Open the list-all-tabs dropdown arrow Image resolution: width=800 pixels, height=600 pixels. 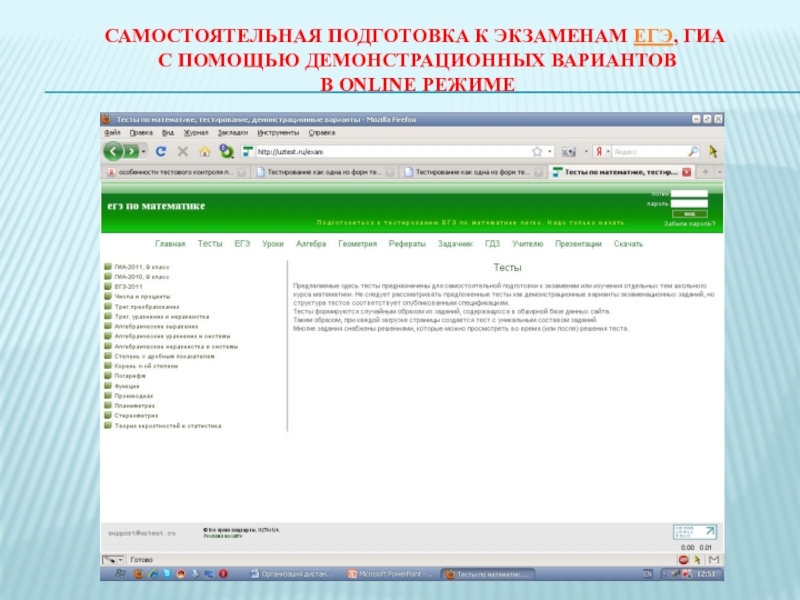(x=719, y=172)
